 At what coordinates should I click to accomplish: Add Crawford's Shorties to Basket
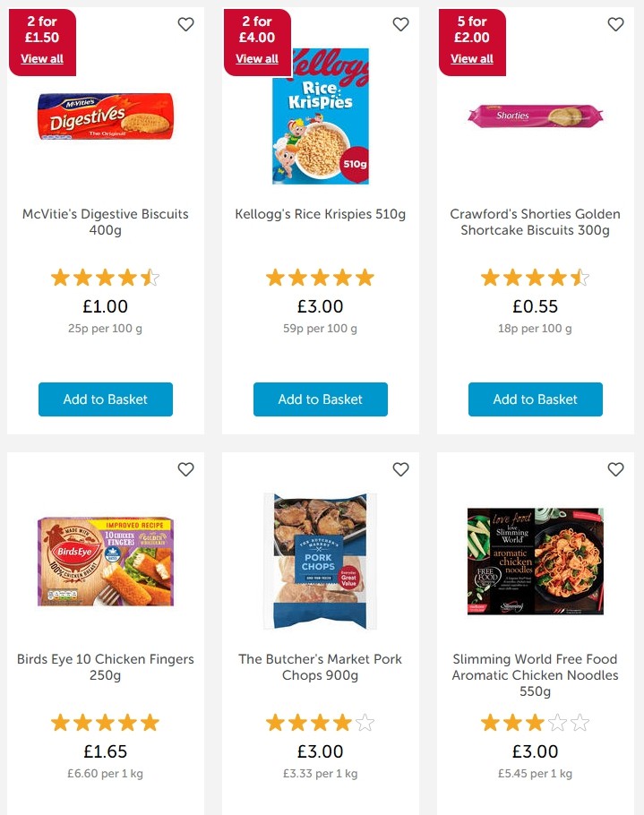coord(535,399)
